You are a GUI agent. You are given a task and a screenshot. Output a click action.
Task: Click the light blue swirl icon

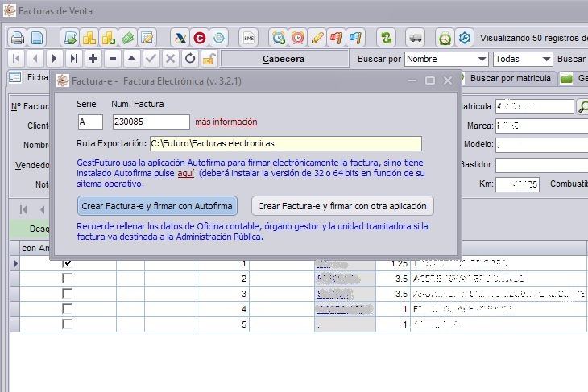[x=218, y=38]
